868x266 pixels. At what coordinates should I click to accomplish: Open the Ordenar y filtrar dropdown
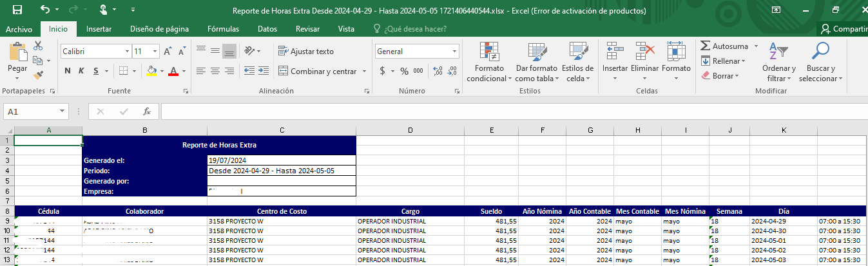(x=779, y=62)
